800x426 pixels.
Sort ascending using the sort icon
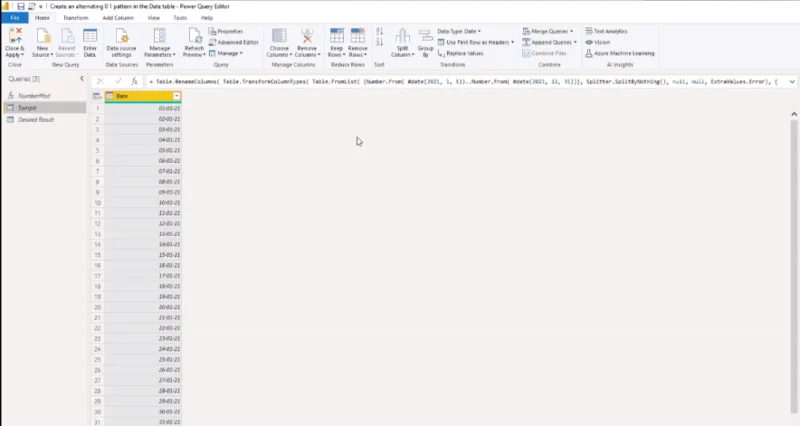point(380,32)
